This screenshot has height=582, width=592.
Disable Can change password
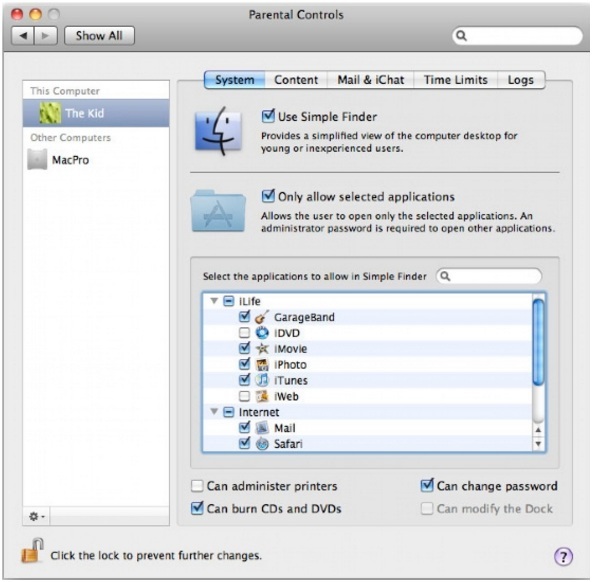tap(427, 485)
